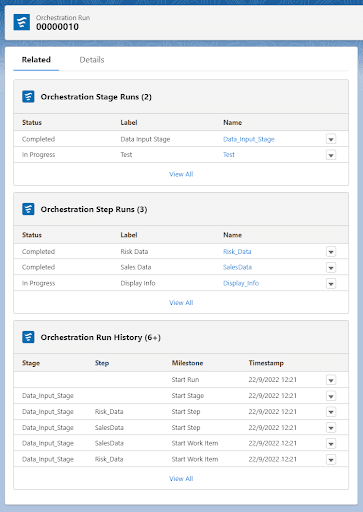Click View All under Orchestration Stage Runs
Screen dimensions: 363x512
click(x=181, y=174)
